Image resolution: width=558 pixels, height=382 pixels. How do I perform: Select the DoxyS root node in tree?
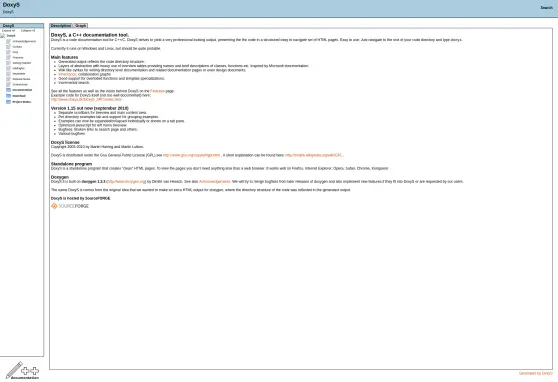point(11,36)
